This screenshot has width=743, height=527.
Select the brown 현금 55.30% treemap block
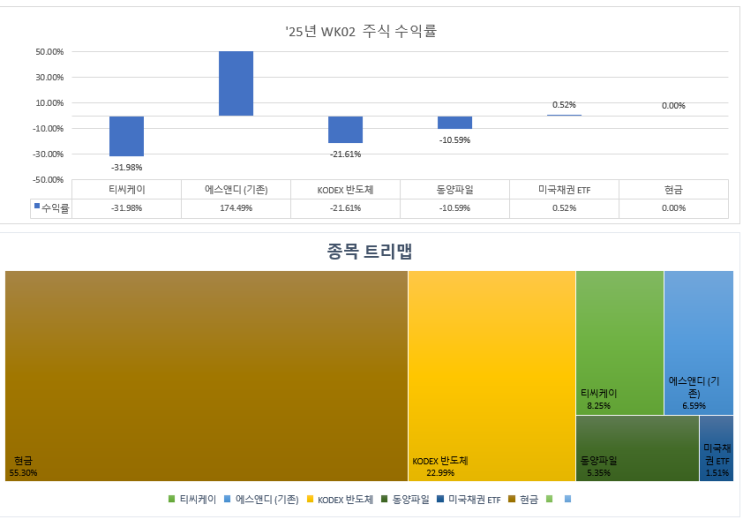pos(206,376)
